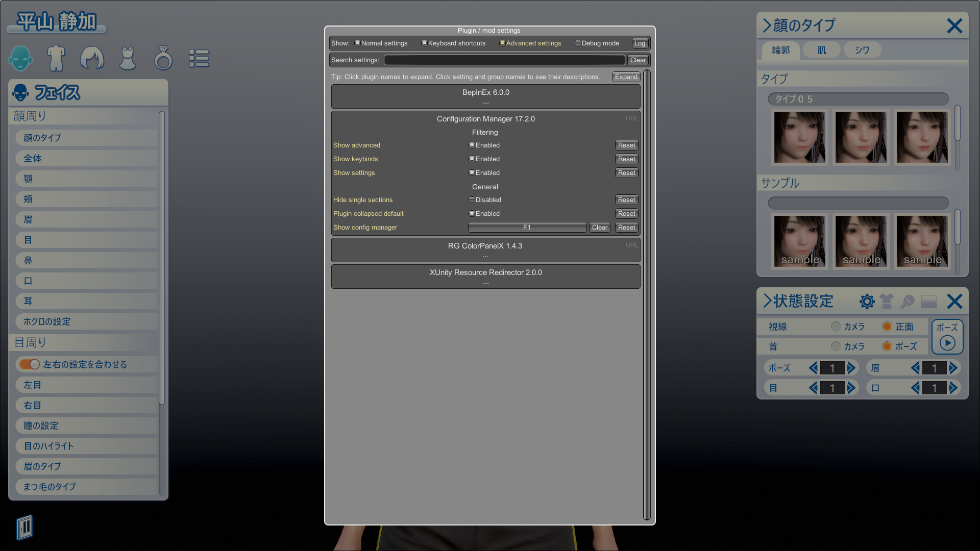Decrease 口 value with left arrow
The width and height of the screenshot is (980, 551).
coord(916,388)
